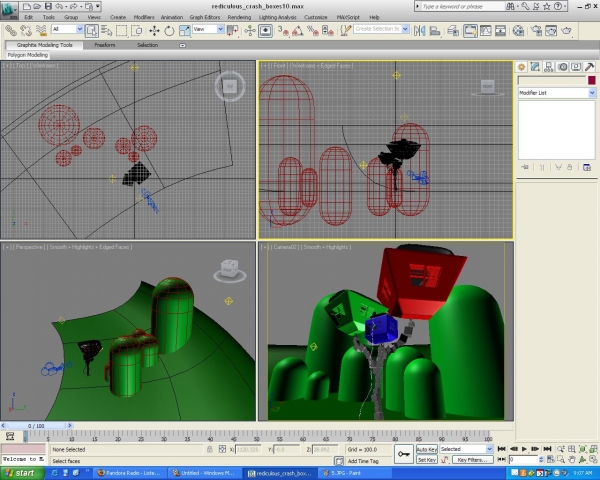Open the Selected key filter dropdown
Viewport: 600px width, 480px height.
click(x=466, y=449)
